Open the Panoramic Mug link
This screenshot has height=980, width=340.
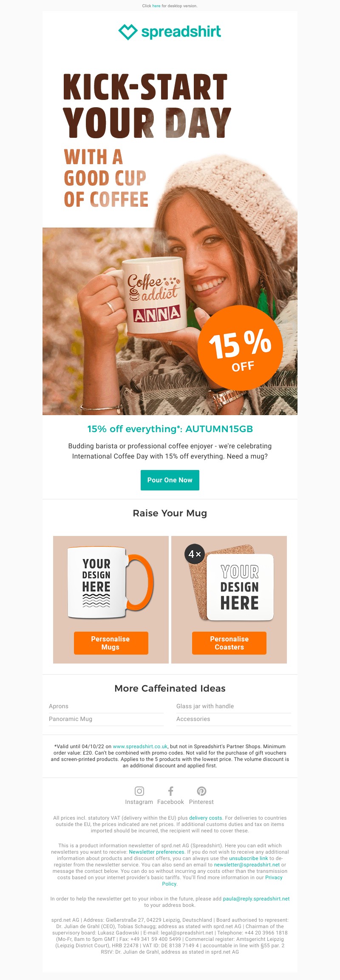pyautogui.click(x=71, y=719)
